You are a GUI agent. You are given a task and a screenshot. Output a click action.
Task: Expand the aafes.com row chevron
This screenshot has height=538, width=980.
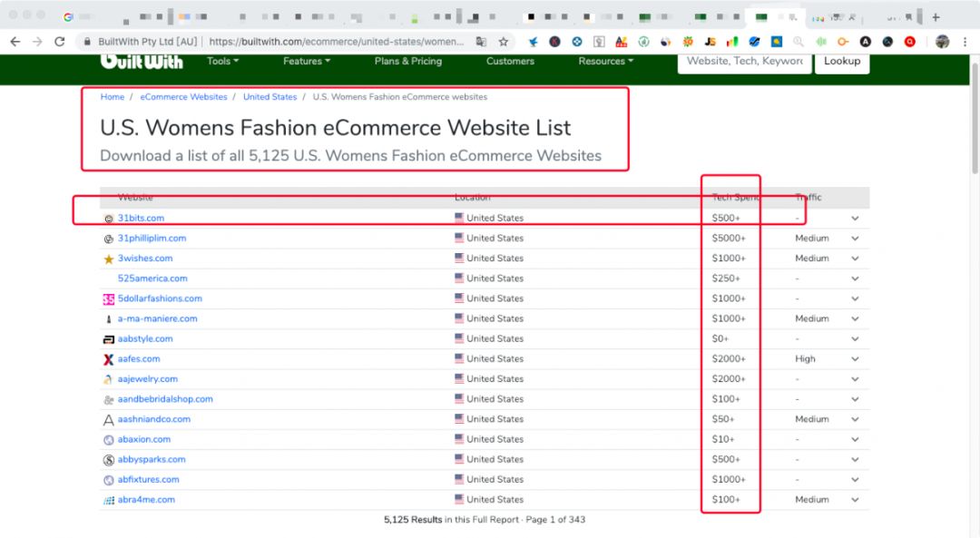point(855,358)
